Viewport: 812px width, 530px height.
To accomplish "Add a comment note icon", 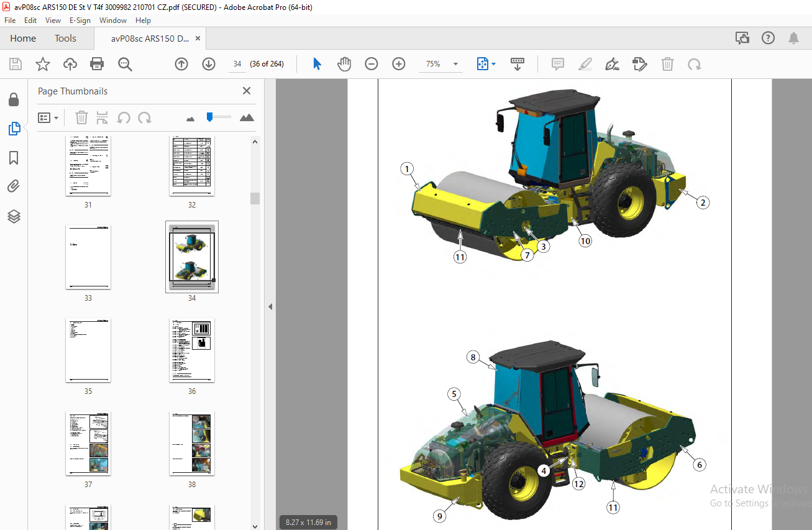I will tap(558, 64).
